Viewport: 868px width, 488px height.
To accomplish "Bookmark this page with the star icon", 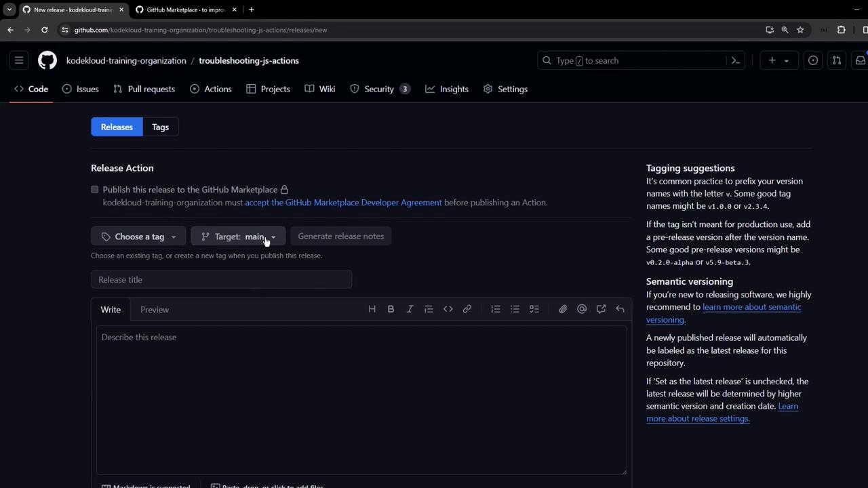I will [x=800, y=30].
